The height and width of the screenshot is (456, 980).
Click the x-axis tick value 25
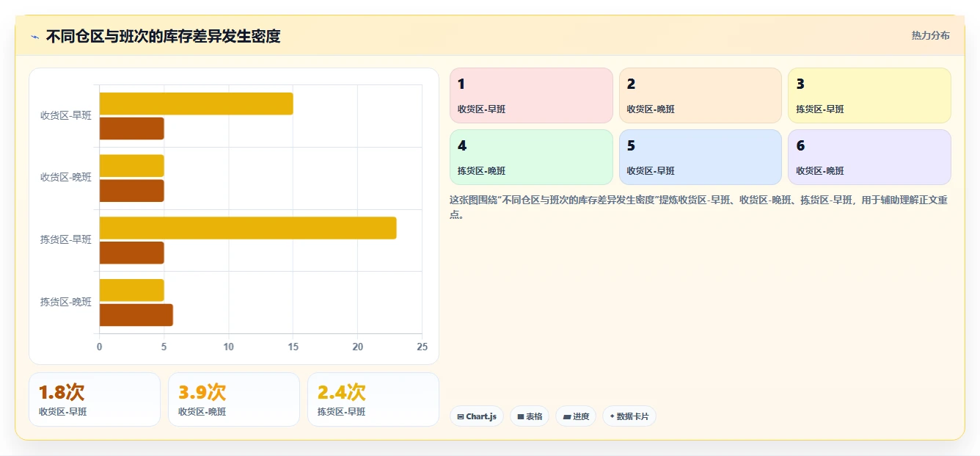[422, 347]
